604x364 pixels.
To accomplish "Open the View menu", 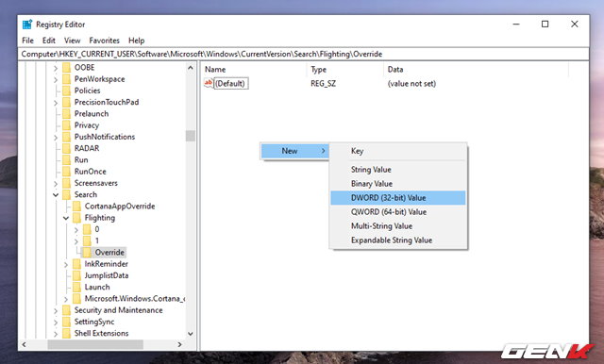I will coord(72,41).
